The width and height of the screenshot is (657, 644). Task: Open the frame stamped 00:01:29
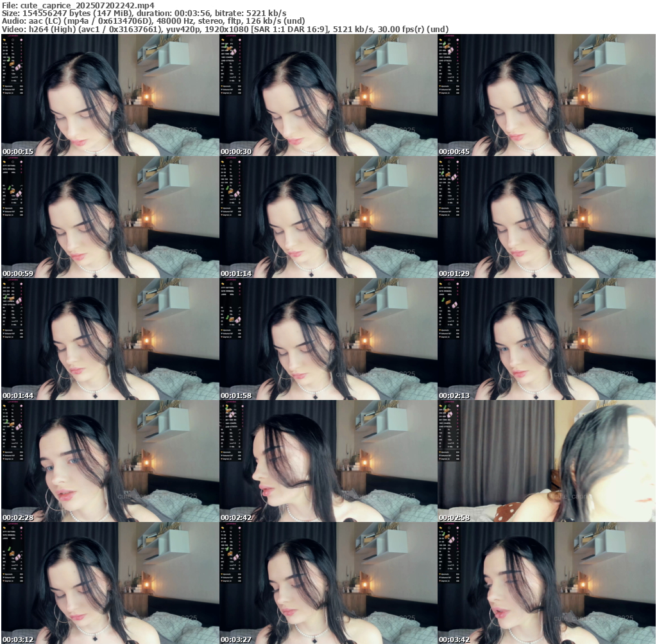(547, 217)
